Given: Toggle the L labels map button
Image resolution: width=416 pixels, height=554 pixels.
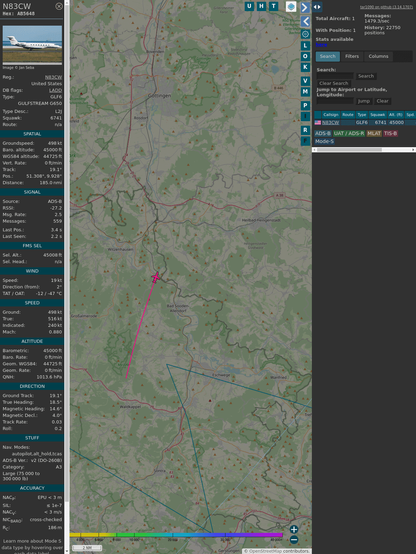Looking at the screenshot, I should click(305, 46).
